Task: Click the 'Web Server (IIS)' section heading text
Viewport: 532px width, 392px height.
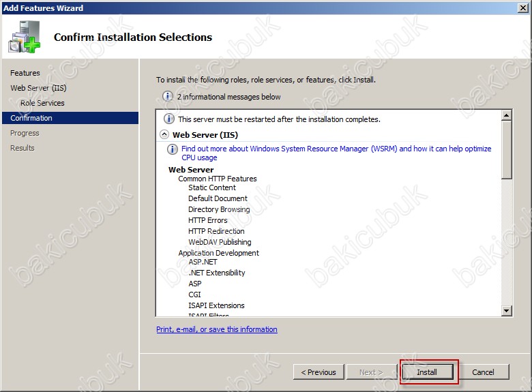Action: [205, 134]
